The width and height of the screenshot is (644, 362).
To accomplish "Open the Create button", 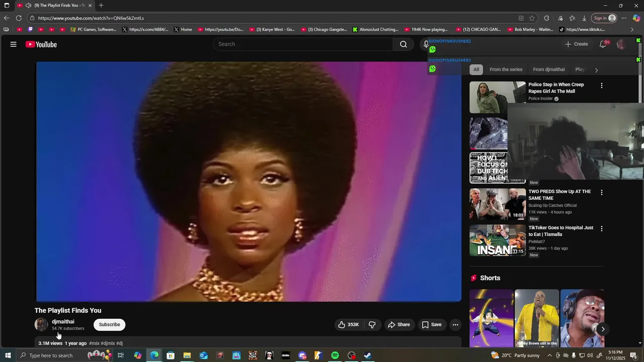I will (577, 44).
